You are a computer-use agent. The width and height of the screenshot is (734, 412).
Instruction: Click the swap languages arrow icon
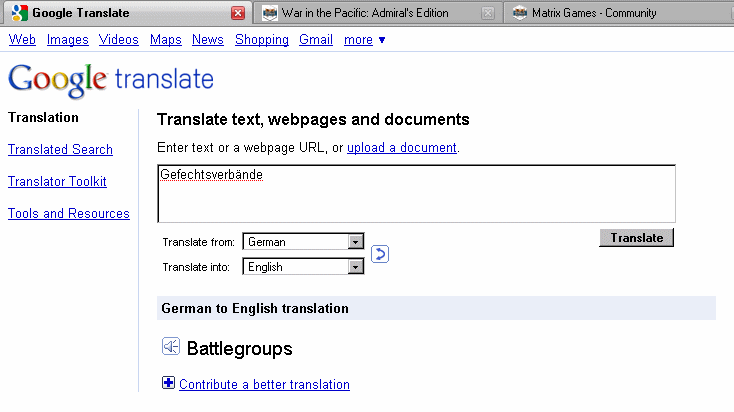(380, 254)
